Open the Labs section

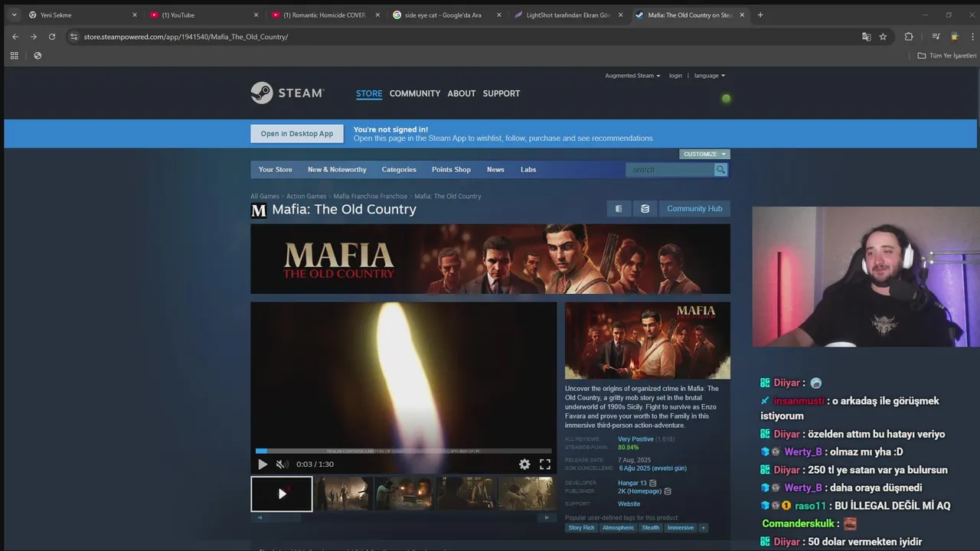tap(528, 170)
